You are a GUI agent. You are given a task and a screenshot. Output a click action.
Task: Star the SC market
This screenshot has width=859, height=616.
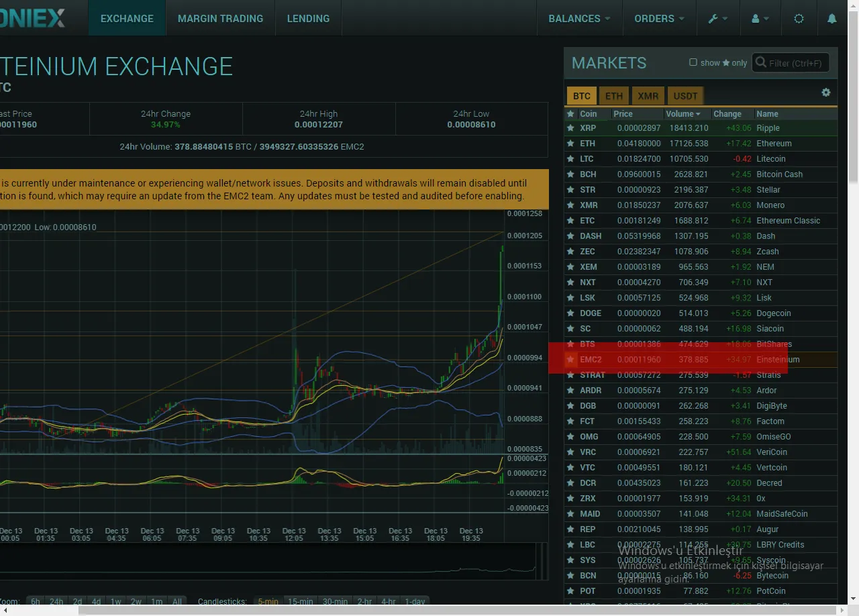(570, 329)
